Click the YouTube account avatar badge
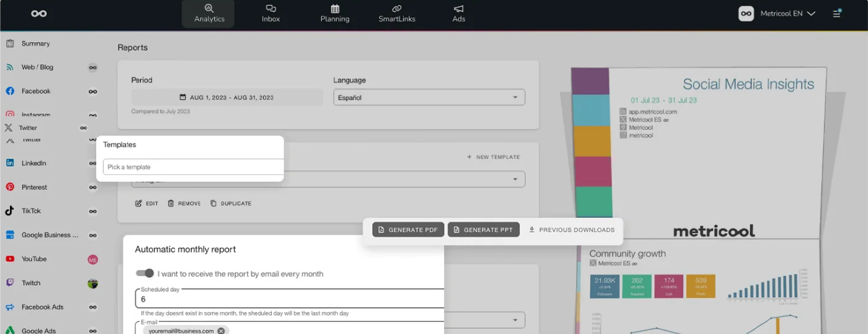 93,259
